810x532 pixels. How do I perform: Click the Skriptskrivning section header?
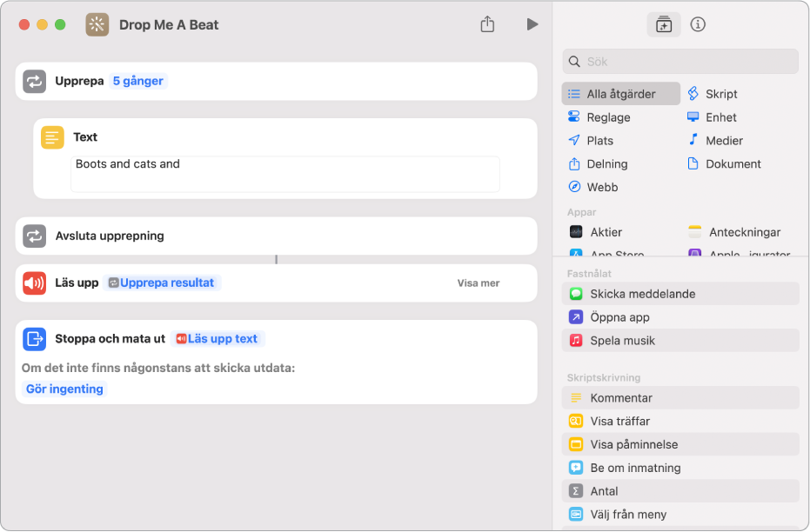click(x=604, y=378)
